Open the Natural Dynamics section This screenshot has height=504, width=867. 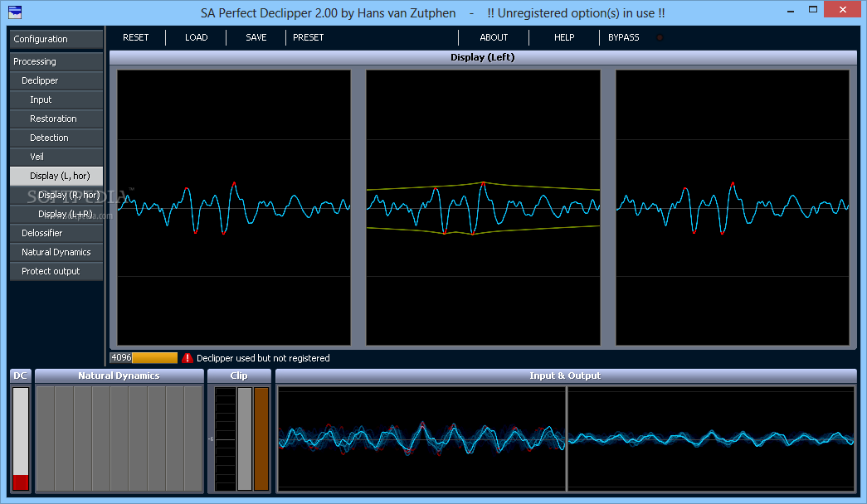pyautogui.click(x=56, y=252)
